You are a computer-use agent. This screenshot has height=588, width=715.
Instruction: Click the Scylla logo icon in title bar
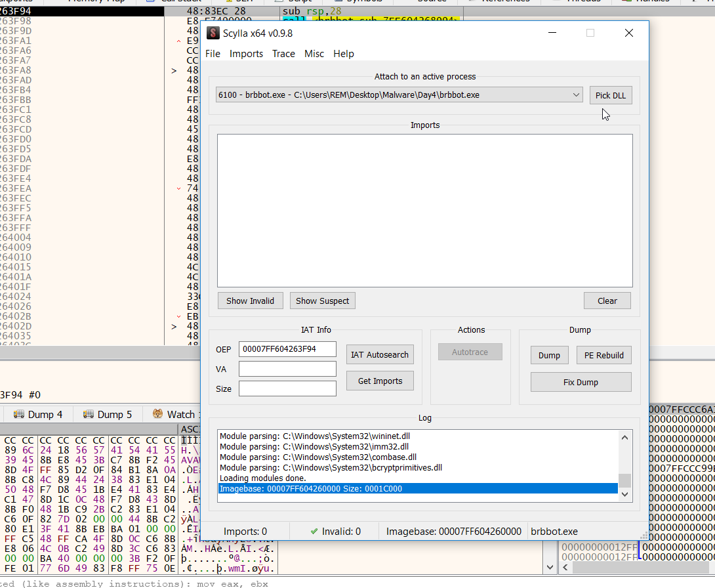(x=213, y=33)
